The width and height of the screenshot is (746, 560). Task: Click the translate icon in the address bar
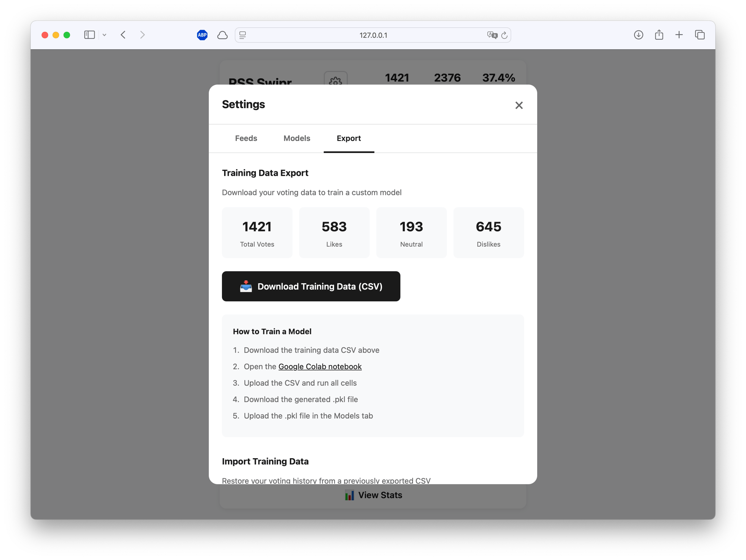[x=492, y=35]
